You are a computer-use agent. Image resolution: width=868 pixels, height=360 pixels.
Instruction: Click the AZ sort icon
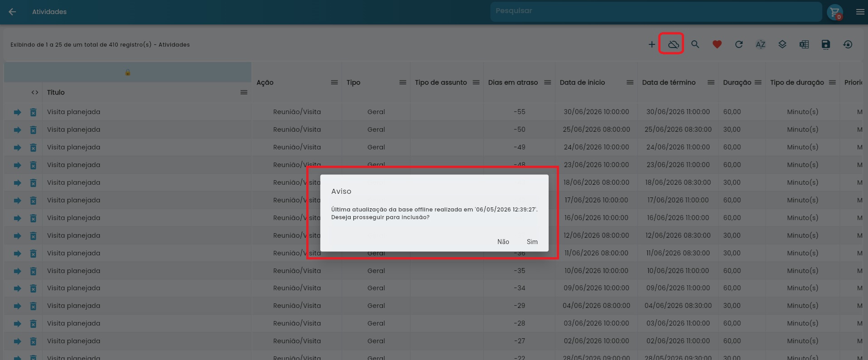[x=760, y=44]
